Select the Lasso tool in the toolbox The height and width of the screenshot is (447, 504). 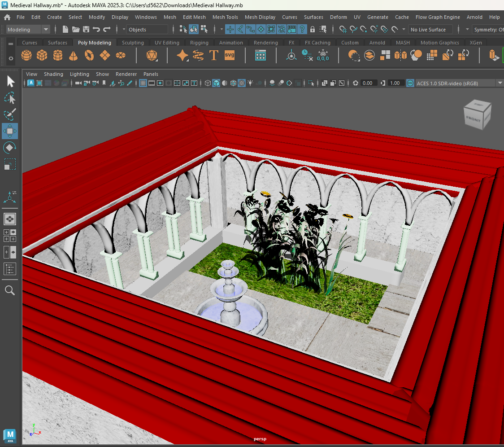click(x=9, y=98)
